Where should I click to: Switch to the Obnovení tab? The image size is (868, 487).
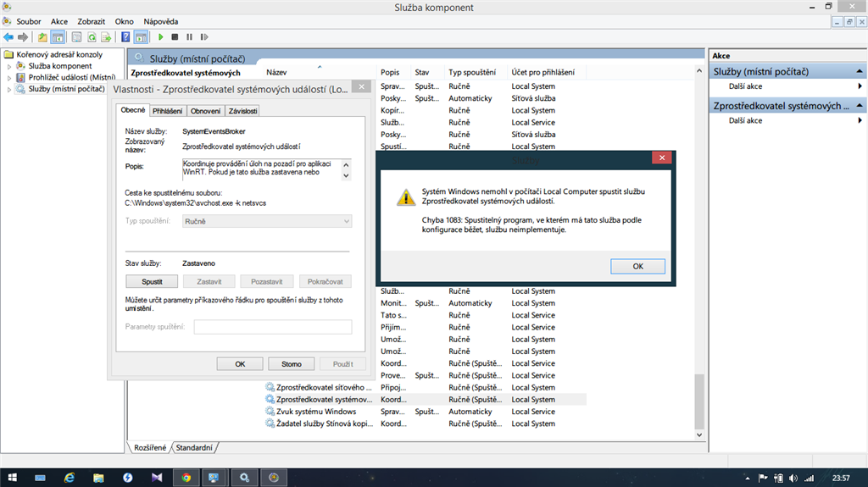click(205, 111)
